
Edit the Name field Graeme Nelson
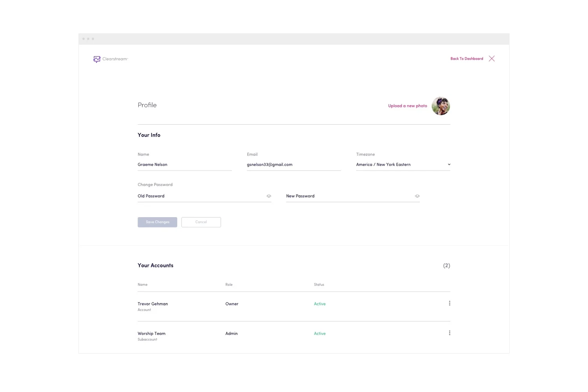(185, 165)
